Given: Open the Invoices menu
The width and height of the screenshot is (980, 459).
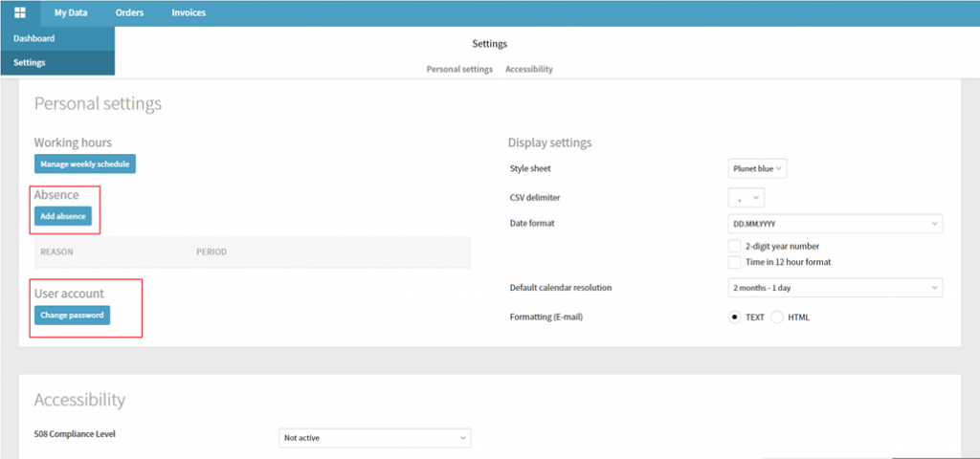Looking at the screenshot, I should [189, 12].
